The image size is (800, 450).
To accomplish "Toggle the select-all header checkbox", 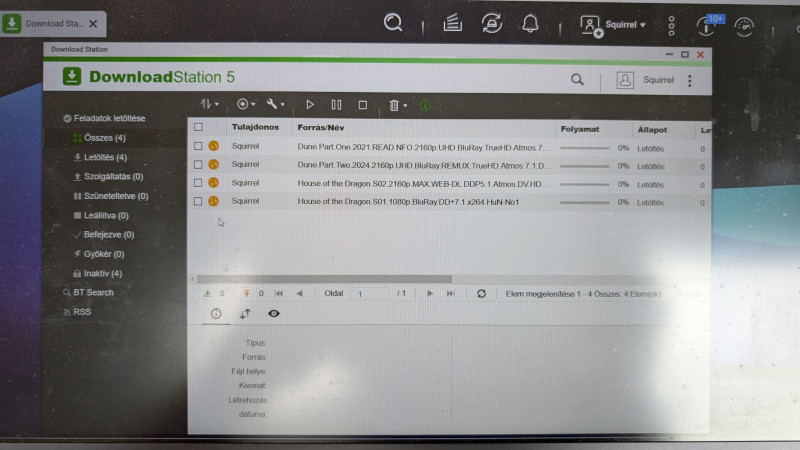I will coord(198,127).
